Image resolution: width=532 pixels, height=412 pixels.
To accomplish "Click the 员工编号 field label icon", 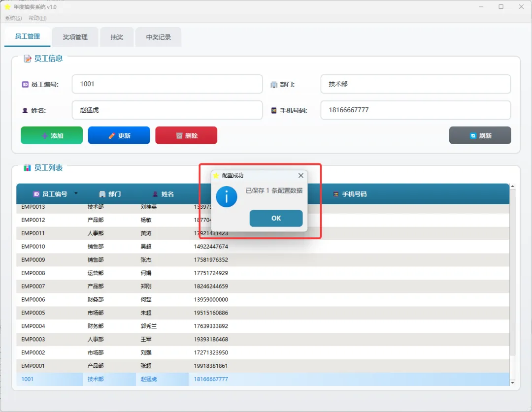I will [x=25, y=85].
